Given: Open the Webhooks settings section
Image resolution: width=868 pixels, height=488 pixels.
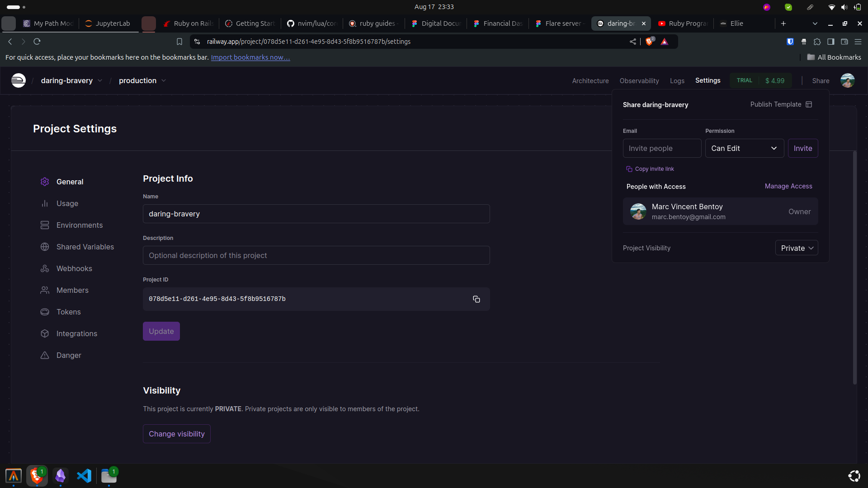Looking at the screenshot, I should (x=74, y=268).
